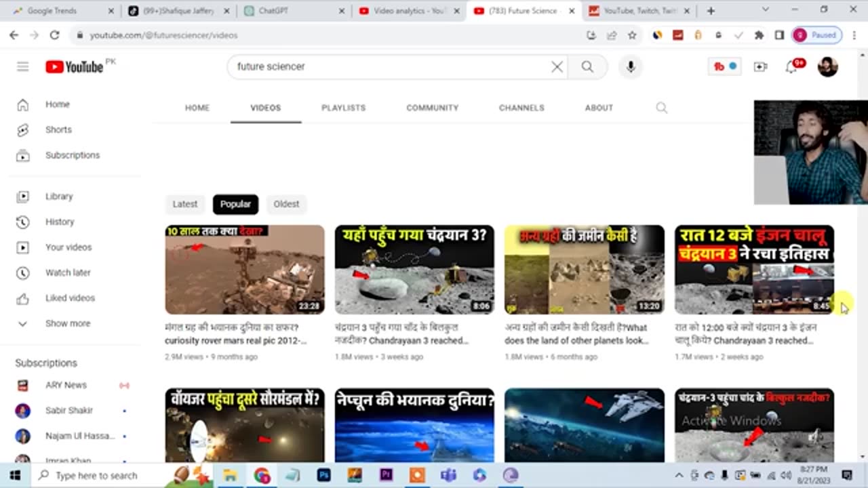Open the other planets land video title

tap(577, 334)
